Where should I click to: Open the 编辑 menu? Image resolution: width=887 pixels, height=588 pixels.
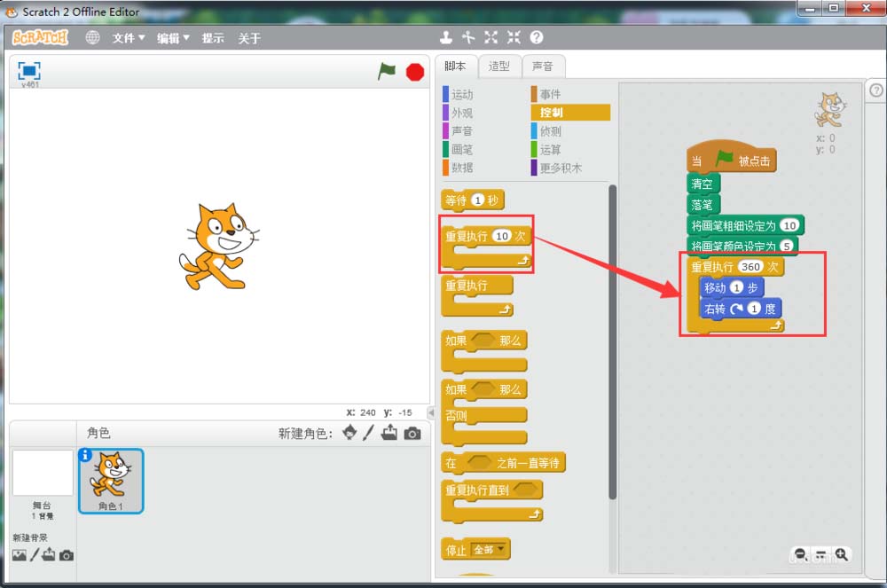[173, 38]
